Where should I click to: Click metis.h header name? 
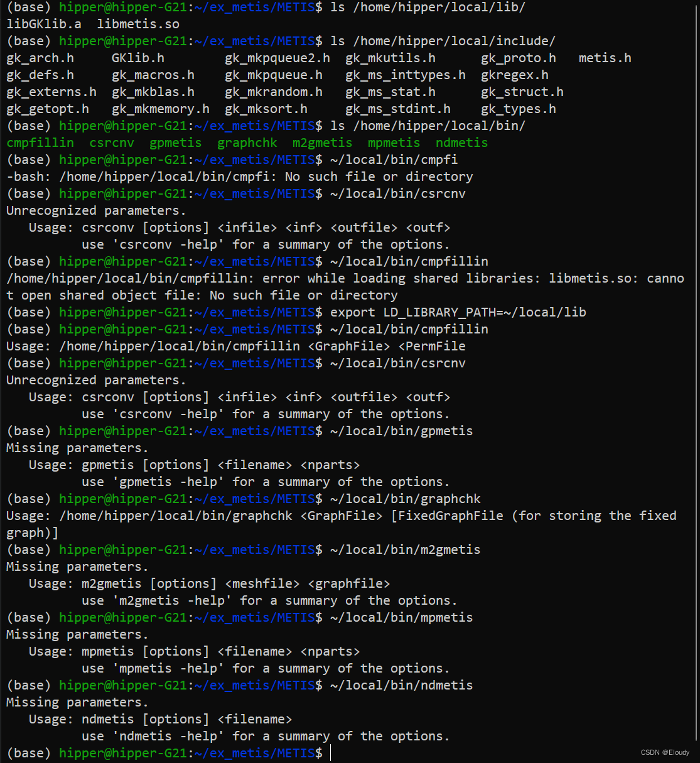click(605, 58)
